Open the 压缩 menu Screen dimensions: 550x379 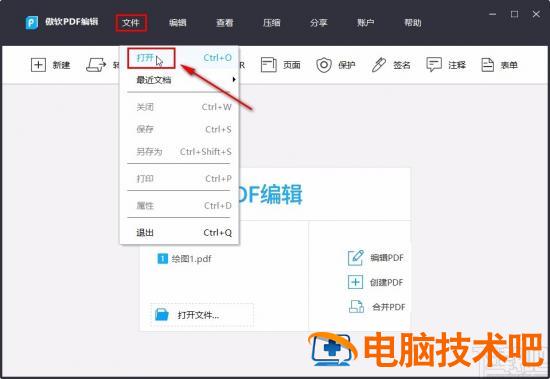click(x=271, y=23)
